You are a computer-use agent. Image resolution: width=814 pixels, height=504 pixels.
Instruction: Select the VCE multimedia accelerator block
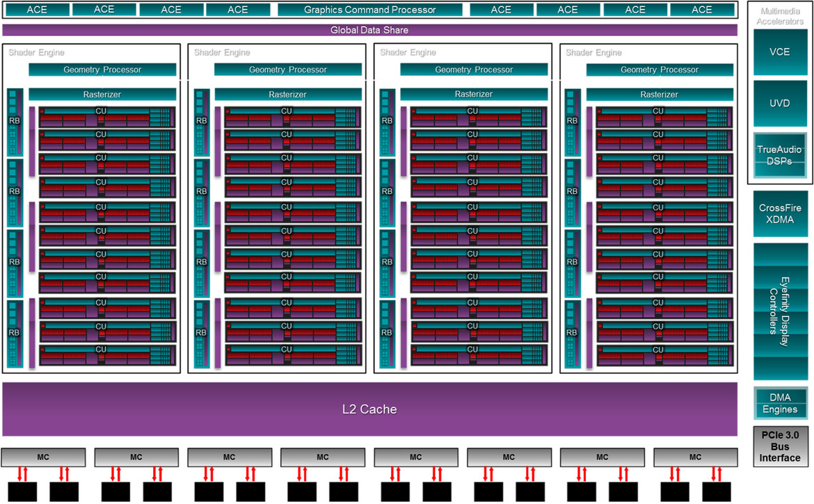[780, 52]
